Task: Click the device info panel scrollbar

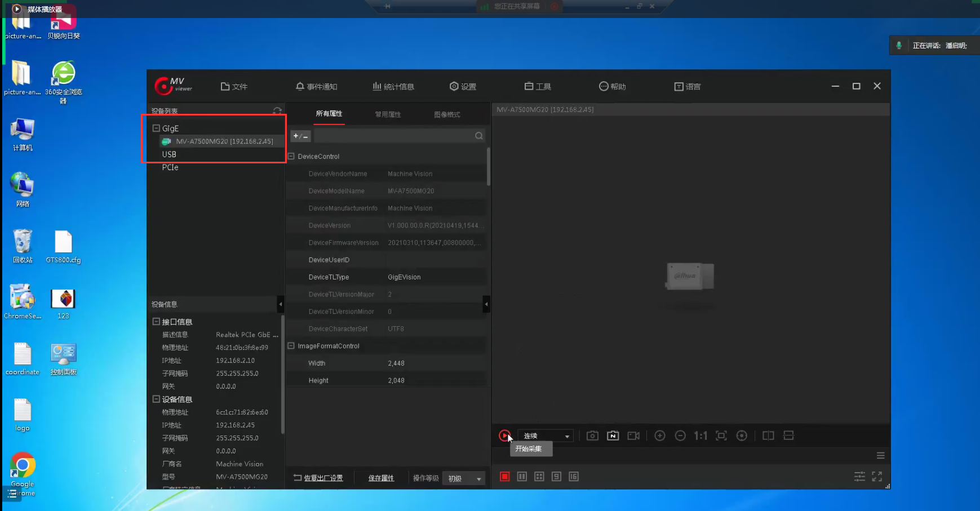Action: (282, 375)
